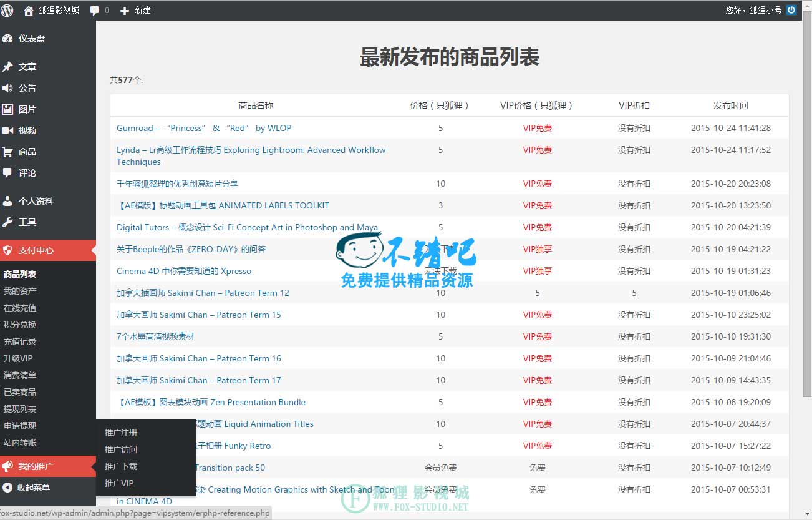Click the shield icon for 支付中心
This screenshot has height=520, width=812.
coord(7,250)
